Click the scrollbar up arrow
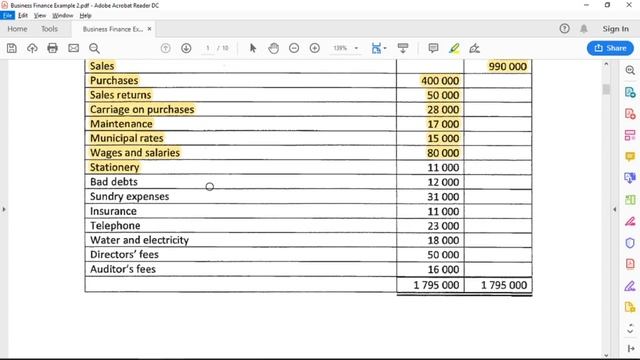The height and width of the screenshot is (360, 640). pos(606,64)
